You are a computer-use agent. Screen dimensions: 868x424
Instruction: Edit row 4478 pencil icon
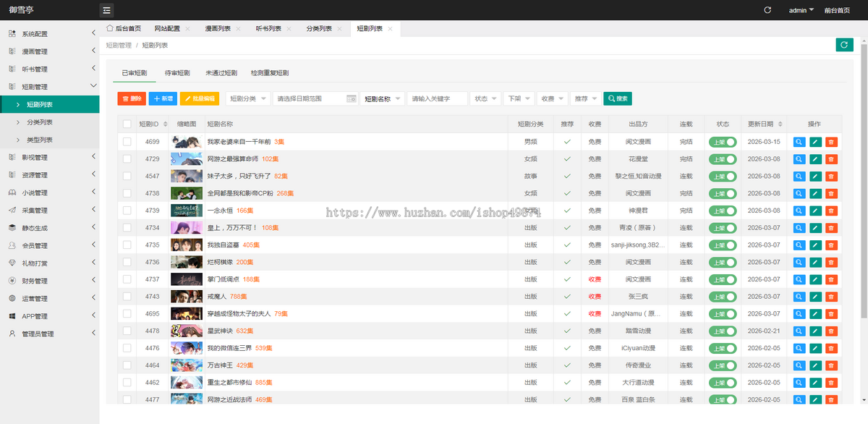[x=815, y=331]
